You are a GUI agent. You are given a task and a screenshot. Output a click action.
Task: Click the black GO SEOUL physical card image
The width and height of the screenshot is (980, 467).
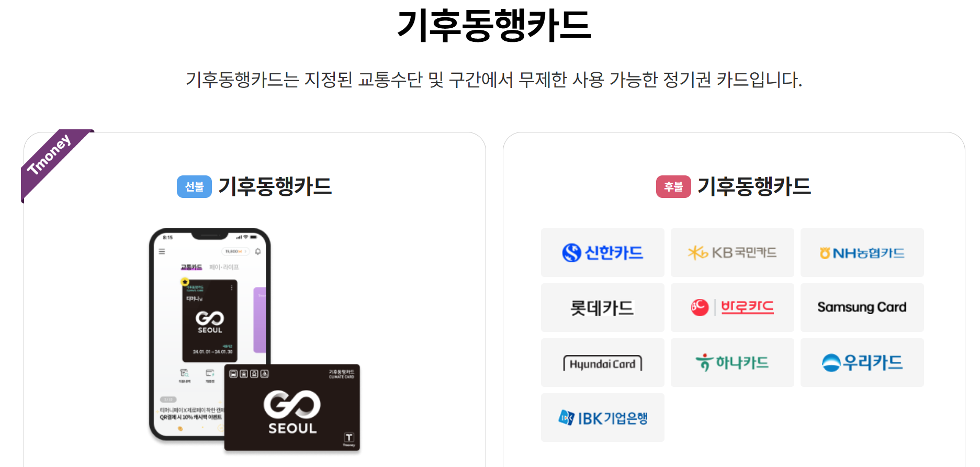tap(292, 407)
